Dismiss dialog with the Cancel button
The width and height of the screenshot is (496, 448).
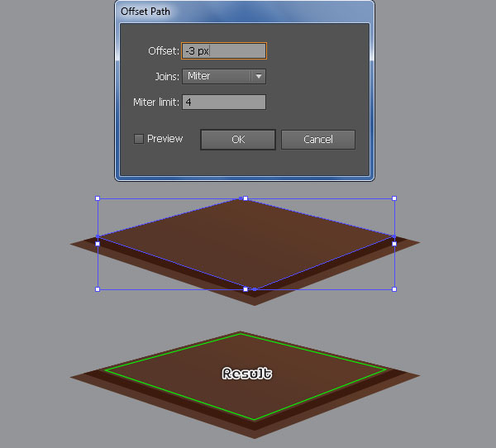pyautogui.click(x=318, y=139)
